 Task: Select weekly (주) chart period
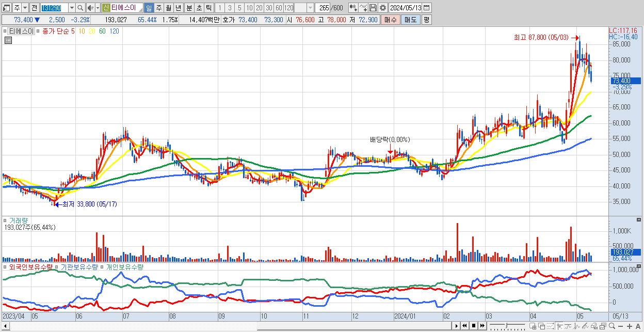[x=158, y=8]
